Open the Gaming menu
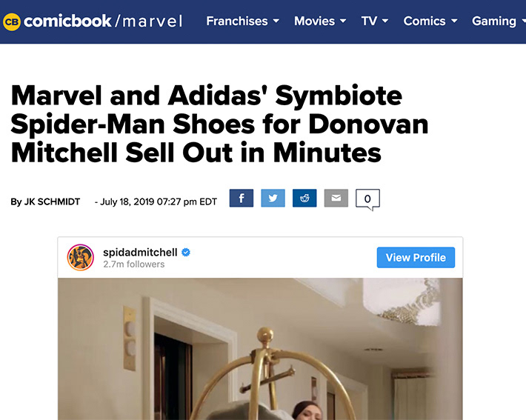The height and width of the screenshot is (420, 526). coord(499,21)
